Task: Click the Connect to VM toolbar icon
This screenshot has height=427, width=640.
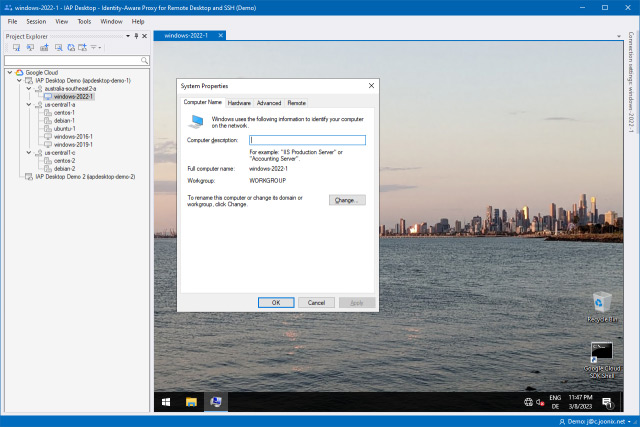Action: tap(16, 47)
